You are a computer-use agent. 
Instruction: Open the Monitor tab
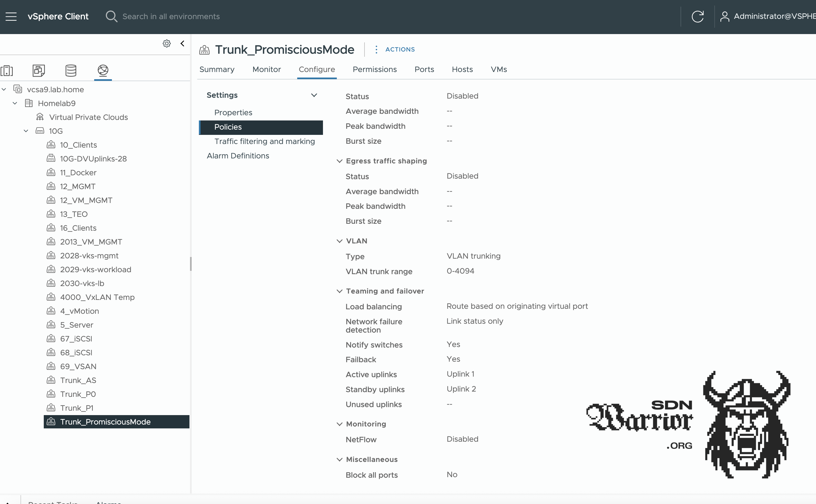tap(266, 69)
